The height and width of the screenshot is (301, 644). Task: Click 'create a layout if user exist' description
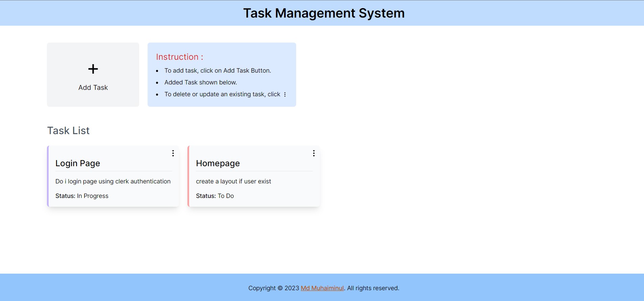point(233,181)
